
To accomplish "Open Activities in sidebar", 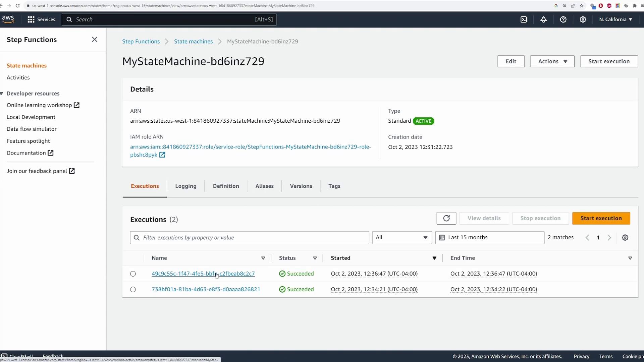I will 18,78.
